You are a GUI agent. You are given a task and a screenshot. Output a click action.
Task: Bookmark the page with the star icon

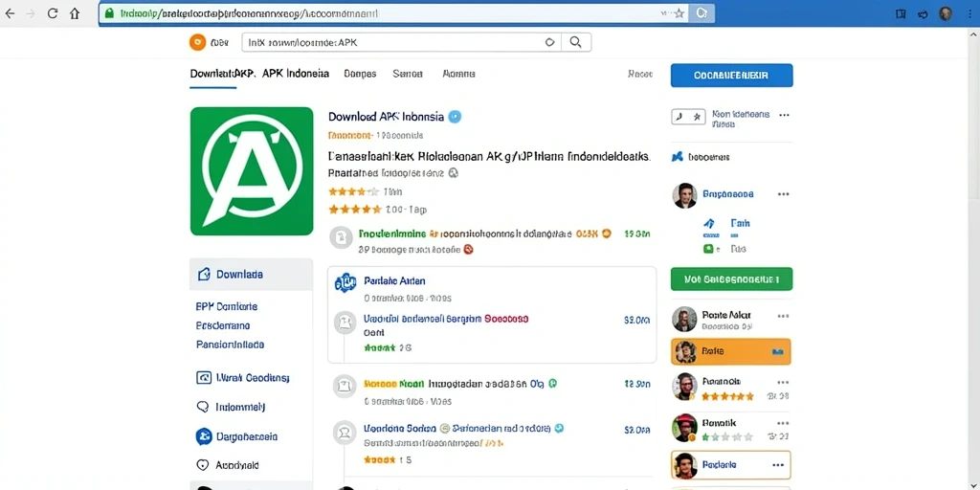(x=679, y=13)
